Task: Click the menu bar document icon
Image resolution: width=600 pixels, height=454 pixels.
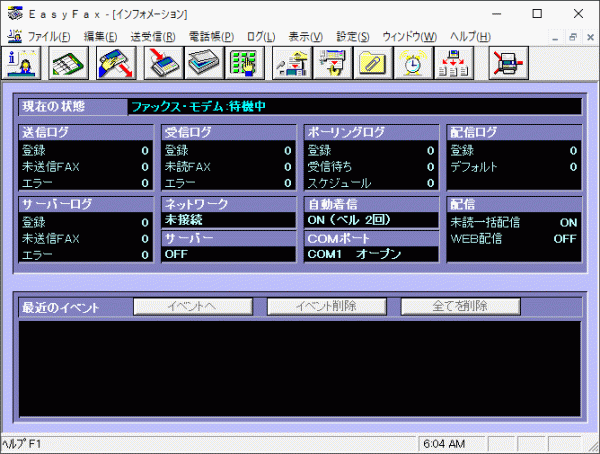Action: pos(15,36)
